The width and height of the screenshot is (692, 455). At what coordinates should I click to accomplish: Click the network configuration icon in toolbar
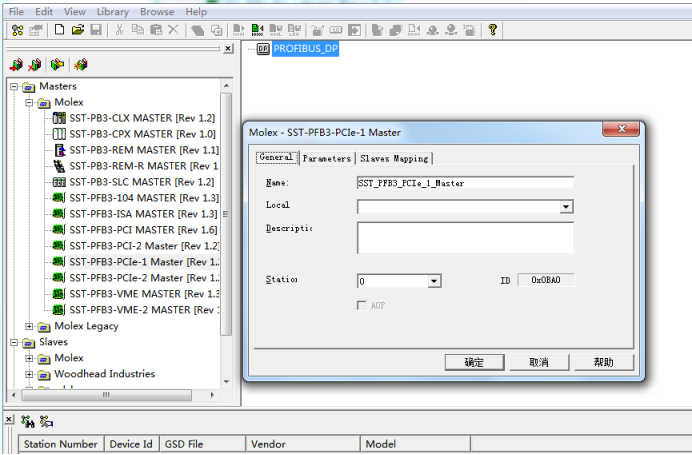18,30
